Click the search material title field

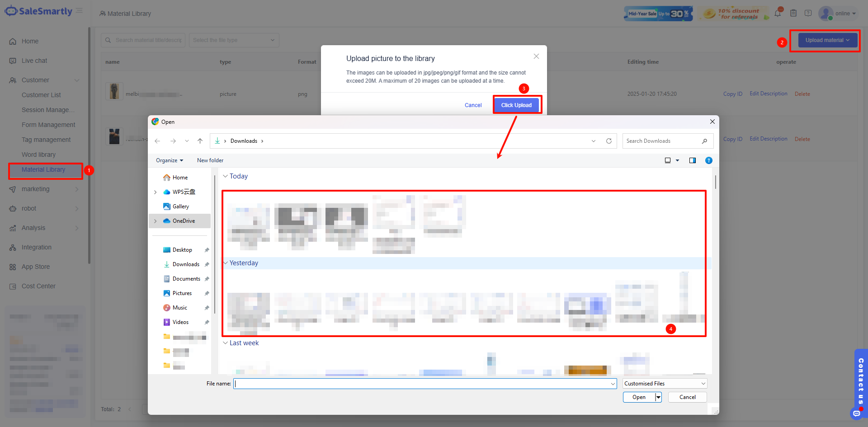point(144,40)
